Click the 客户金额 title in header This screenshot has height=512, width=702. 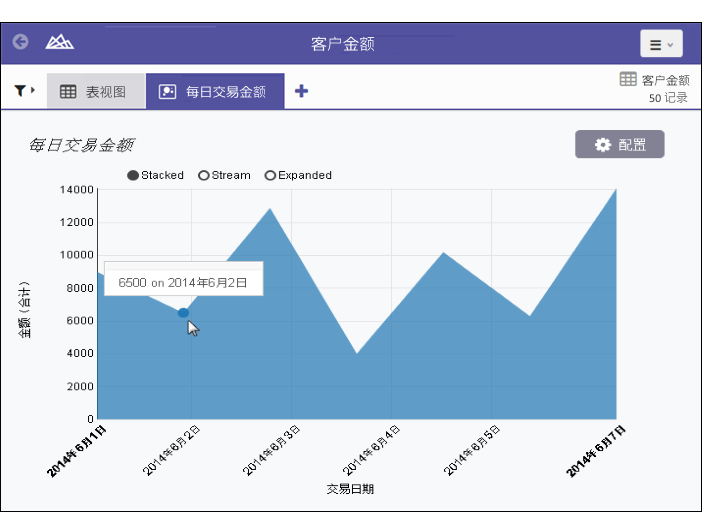(x=343, y=44)
